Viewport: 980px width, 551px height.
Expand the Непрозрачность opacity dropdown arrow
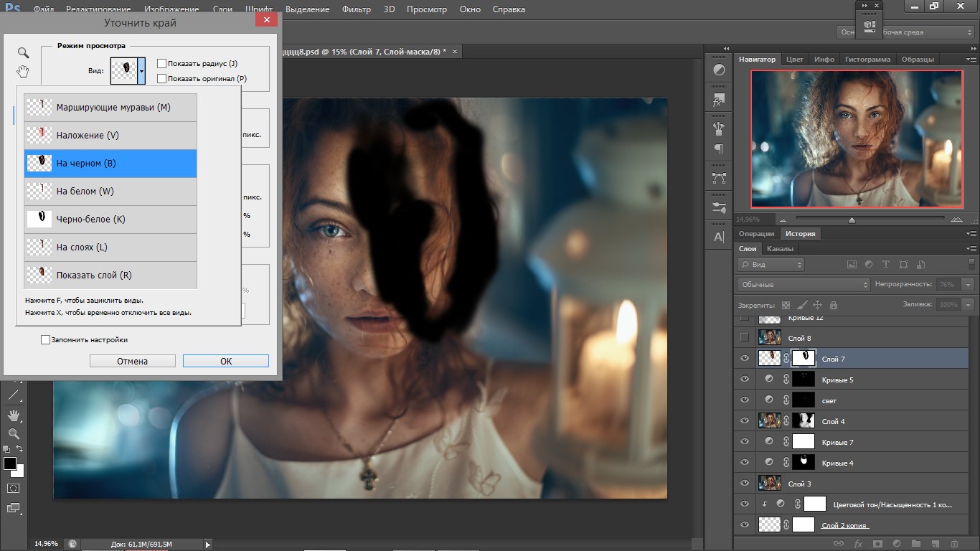[x=968, y=285]
